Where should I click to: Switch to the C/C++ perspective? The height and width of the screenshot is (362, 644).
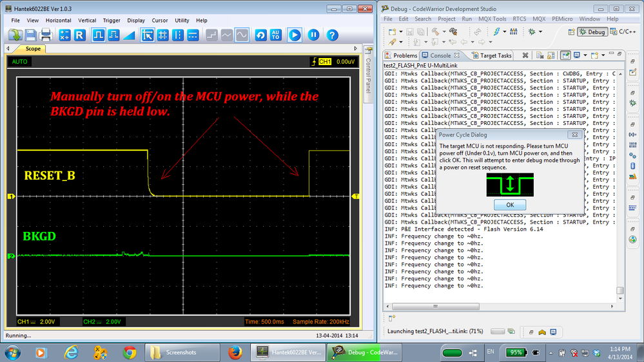tap(623, 32)
